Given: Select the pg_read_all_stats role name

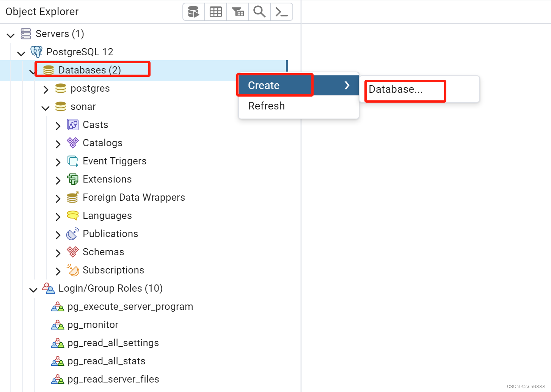Looking at the screenshot, I should click(107, 361).
